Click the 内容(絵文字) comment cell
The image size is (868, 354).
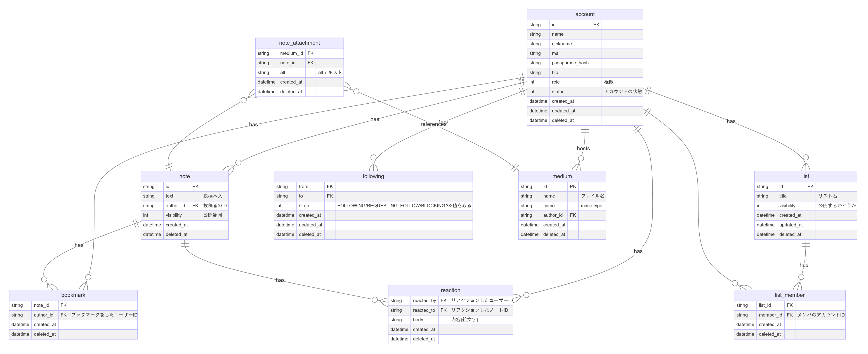(x=481, y=320)
